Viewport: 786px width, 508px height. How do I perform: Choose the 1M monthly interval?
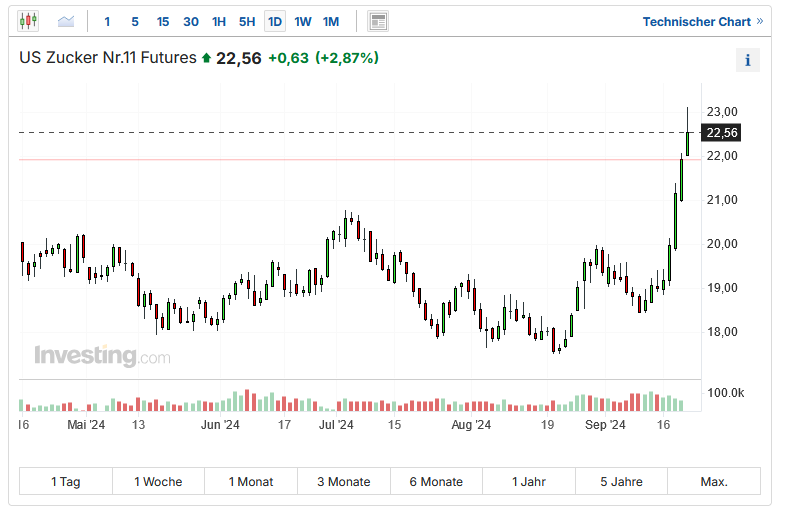point(331,21)
